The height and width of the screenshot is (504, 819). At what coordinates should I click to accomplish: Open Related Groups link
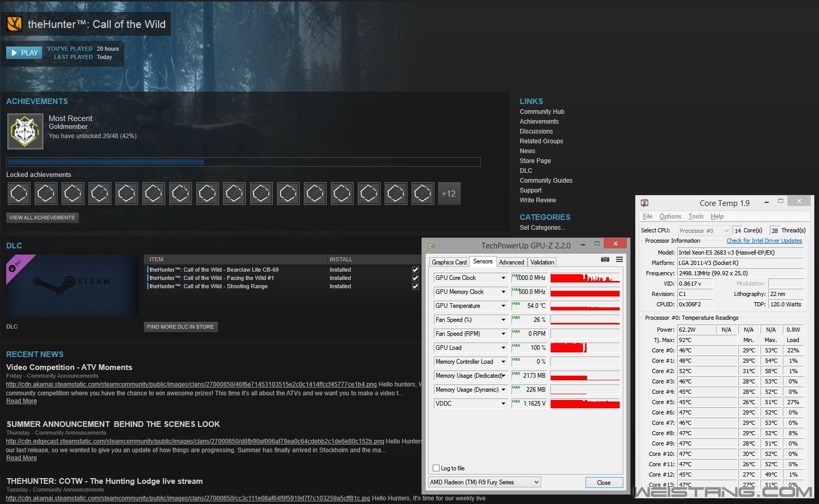tap(541, 141)
